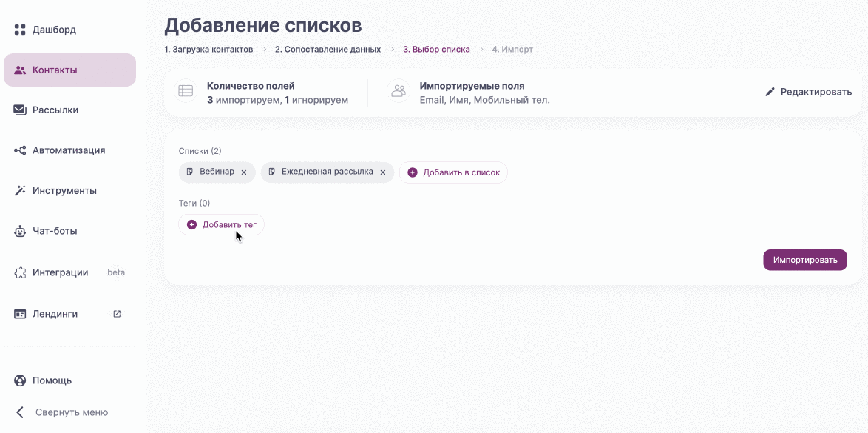
Task: Click the Импортировать button
Action: (804, 260)
